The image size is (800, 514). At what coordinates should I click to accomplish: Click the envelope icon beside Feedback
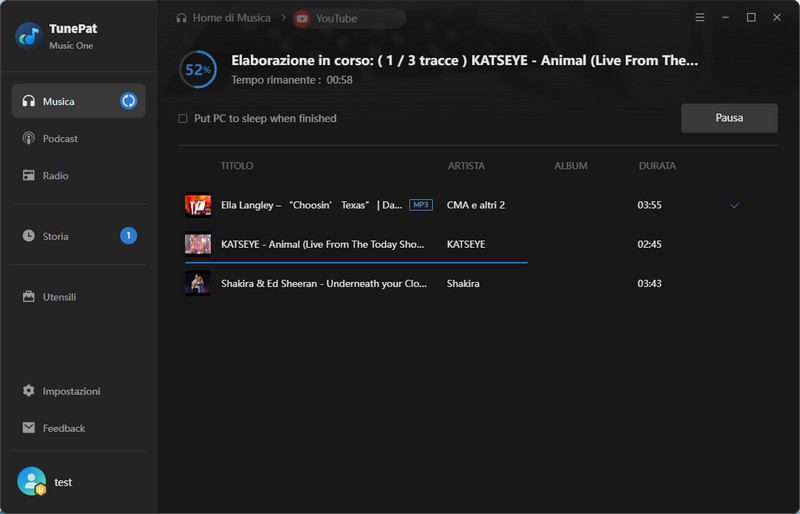click(29, 428)
